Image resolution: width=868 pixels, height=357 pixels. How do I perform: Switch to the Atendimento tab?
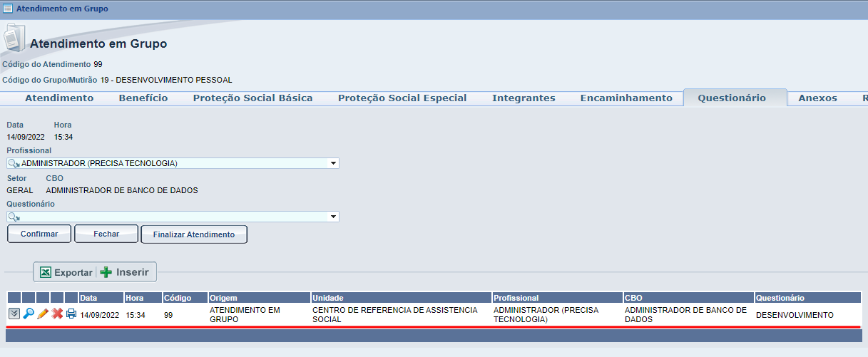[59, 98]
